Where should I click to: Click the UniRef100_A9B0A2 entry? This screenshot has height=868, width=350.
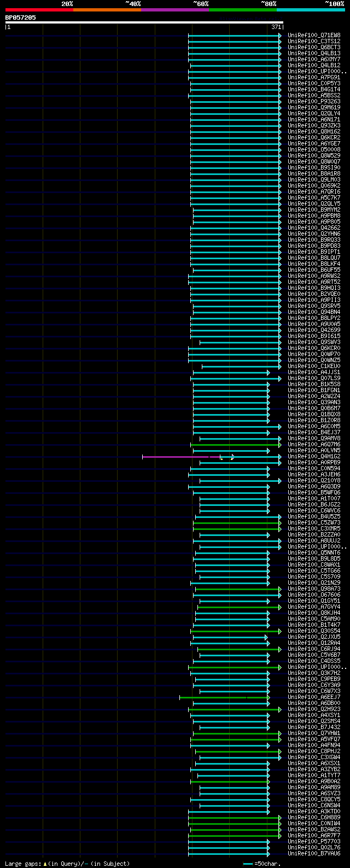click(x=314, y=781)
